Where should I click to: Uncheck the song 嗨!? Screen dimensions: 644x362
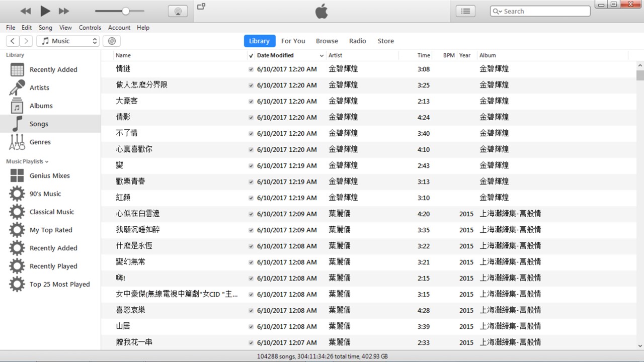coord(251,279)
